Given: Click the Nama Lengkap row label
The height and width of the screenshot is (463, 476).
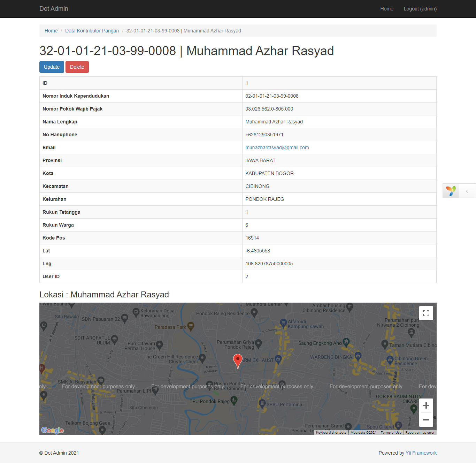Looking at the screenshot, I should tap(60, 122).
